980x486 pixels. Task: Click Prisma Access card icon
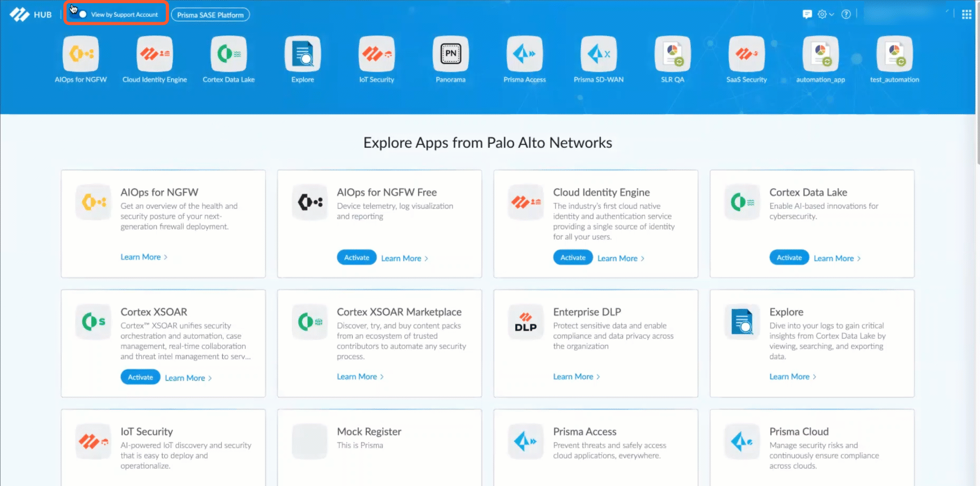click(x=526, y=441)
